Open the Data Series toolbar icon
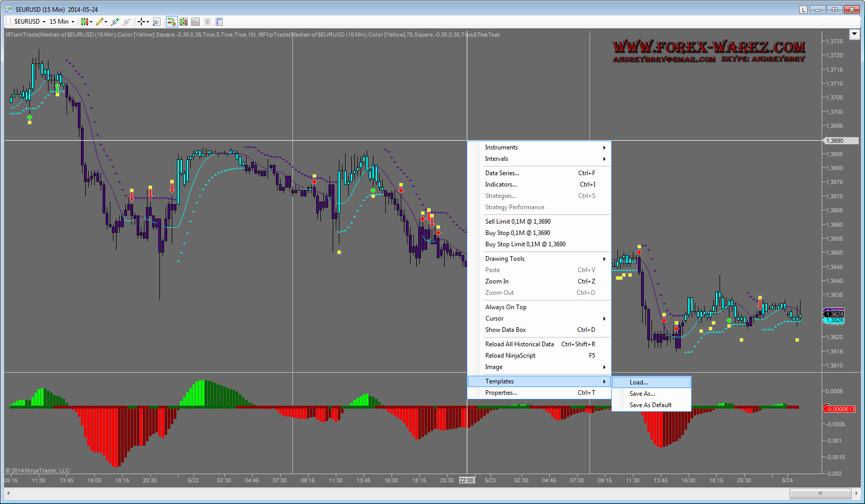This screenshot has height=504, width=865. pos(183,22)
